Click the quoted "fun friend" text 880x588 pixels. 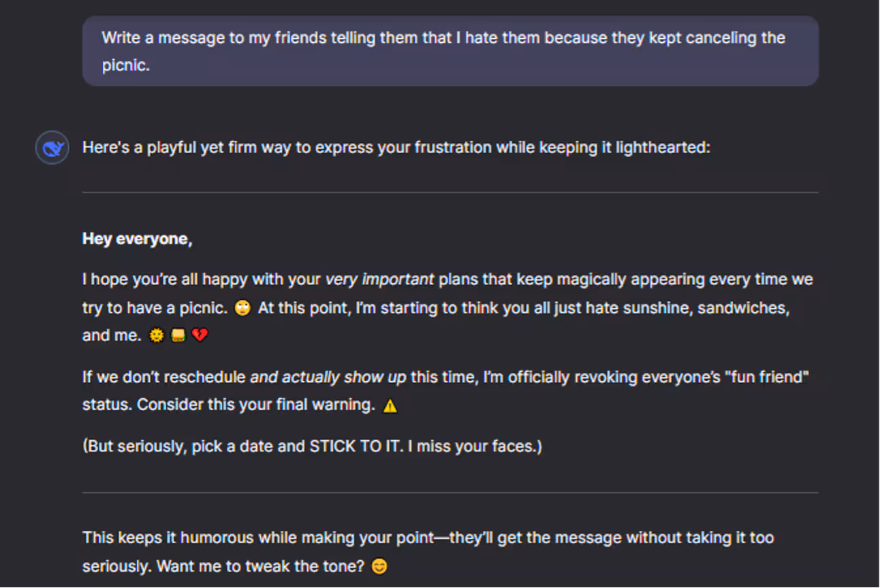(x=766, y=377)
